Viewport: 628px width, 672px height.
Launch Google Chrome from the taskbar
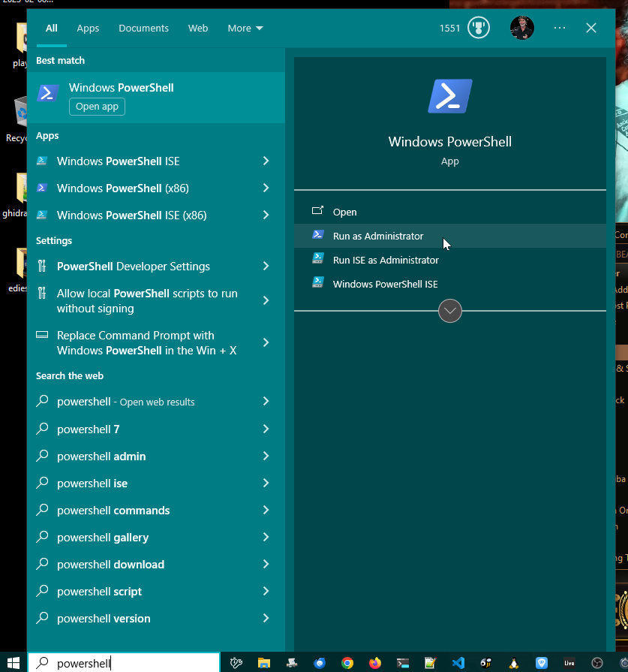(x=347, y=663)
